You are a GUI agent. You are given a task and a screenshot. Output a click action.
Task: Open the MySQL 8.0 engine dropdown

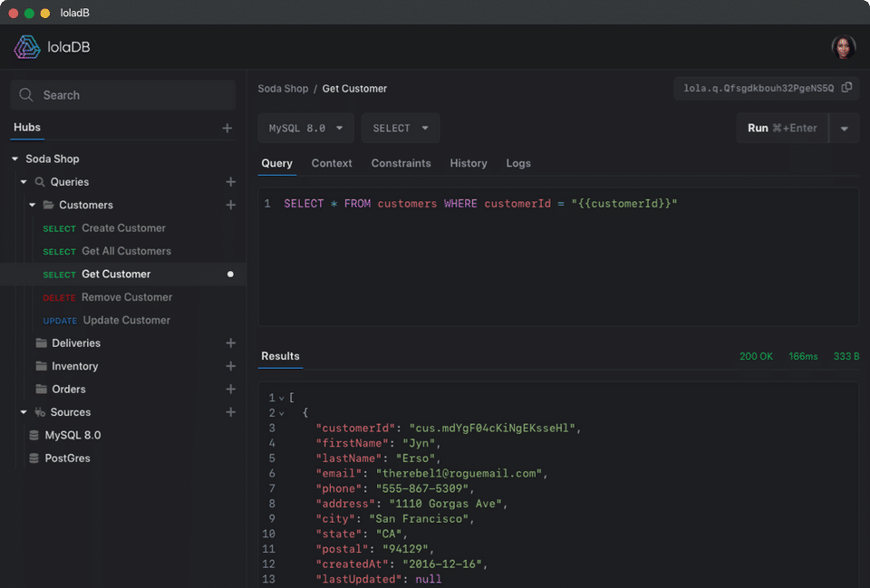[x=305, y=129]
